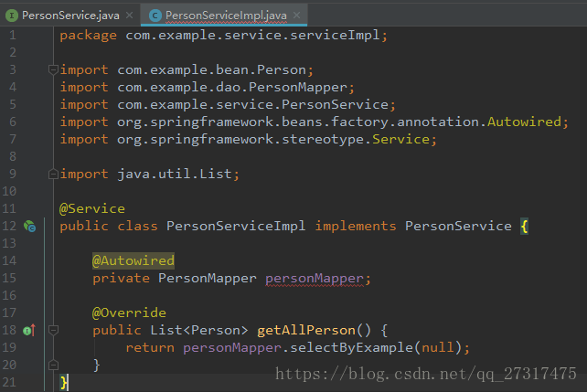Click the java.util.List import

(x=175, y=174)
